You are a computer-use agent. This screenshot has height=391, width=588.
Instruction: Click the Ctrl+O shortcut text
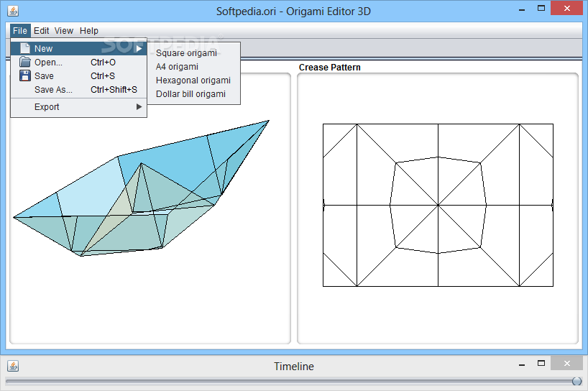tap(103, 63)
